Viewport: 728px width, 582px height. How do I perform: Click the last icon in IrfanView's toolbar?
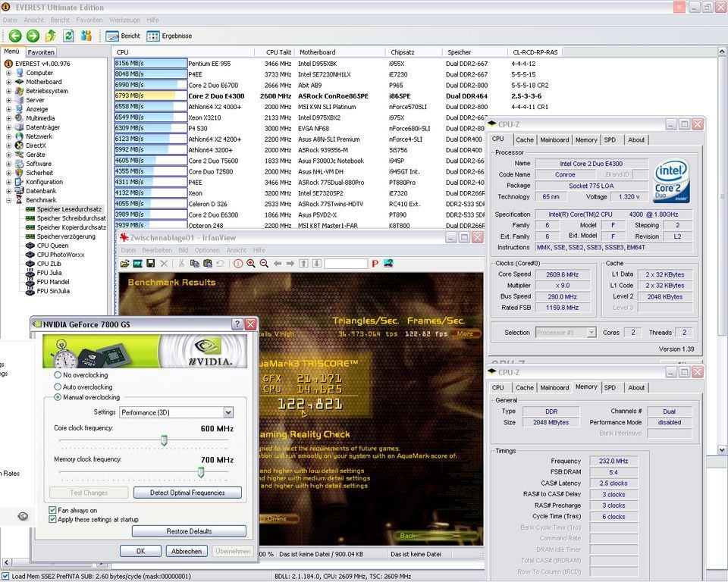point(388,264)
